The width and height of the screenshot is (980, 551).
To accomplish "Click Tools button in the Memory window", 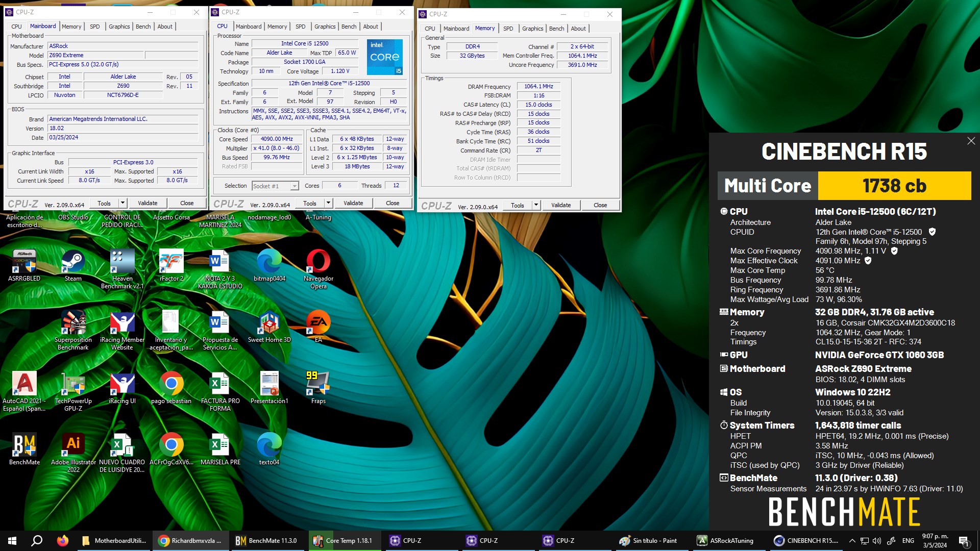I will pos(517,205).
